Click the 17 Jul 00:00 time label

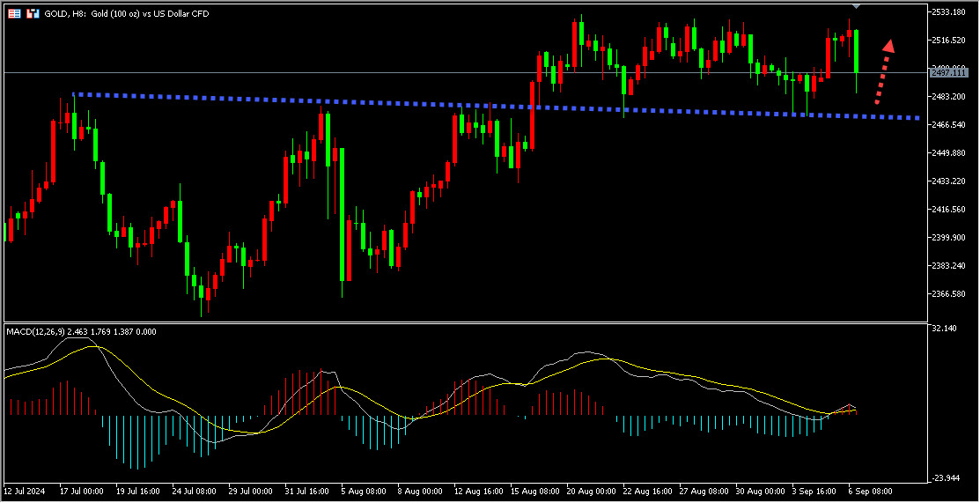(83, 492)
